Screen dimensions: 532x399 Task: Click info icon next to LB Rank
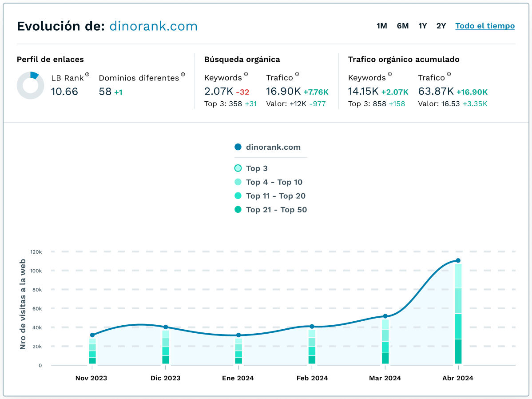pos(87,75)
